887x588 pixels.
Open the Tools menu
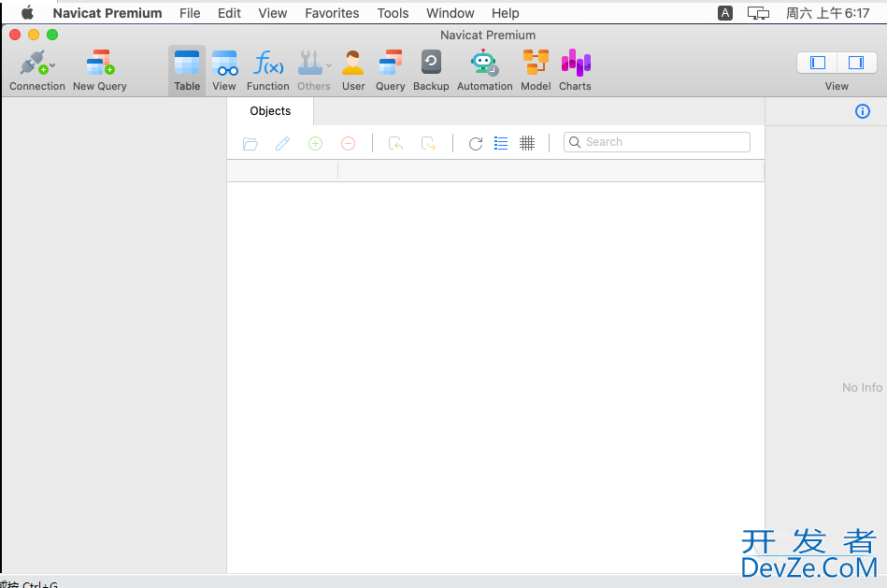393,13
